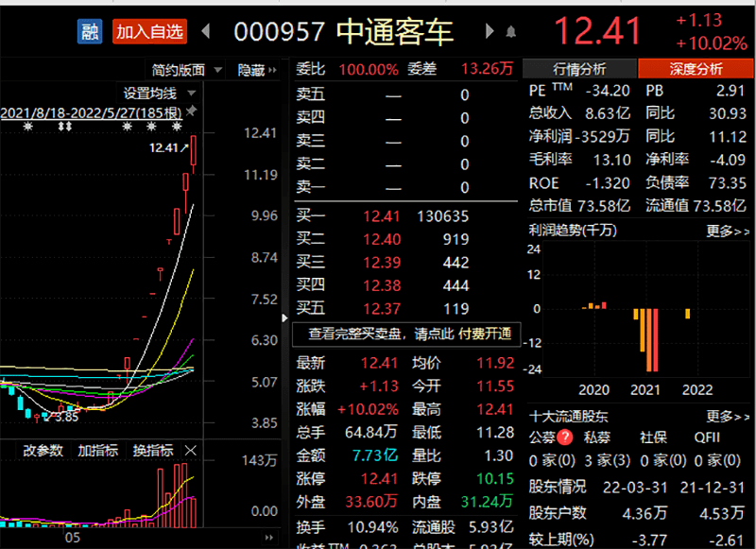756x549 pixels.
Task: Click the 改参数 button
Action: [x=43, y=451]
